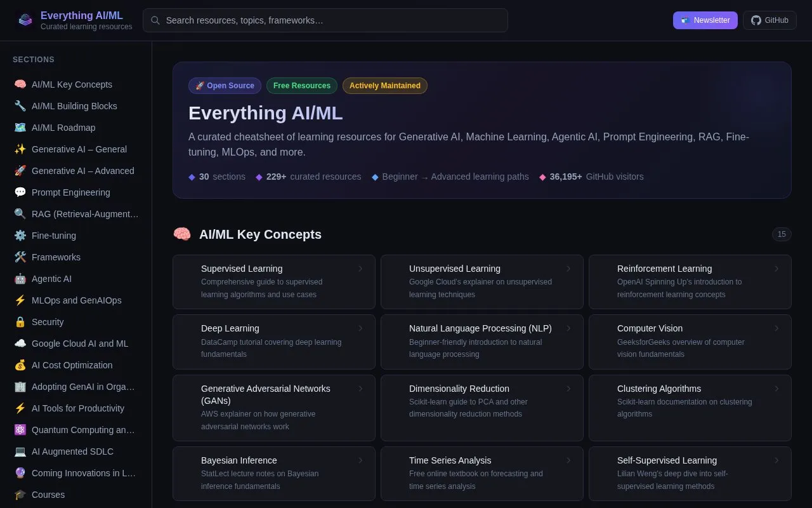
Task: Open Time Series Analysis card chevron
Action: [x=568, y=460]
